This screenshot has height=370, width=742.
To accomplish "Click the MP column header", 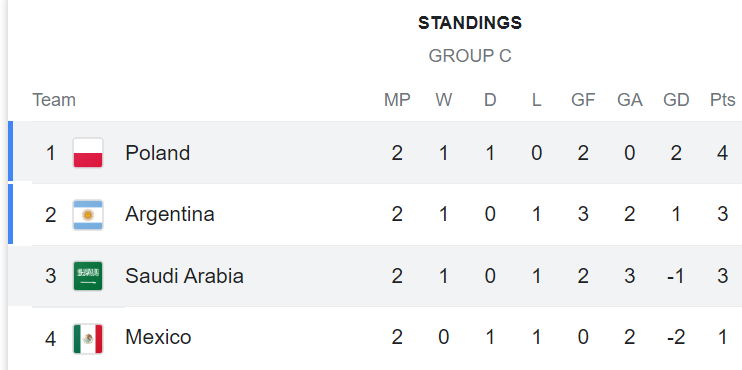I will (x=397, y=100).
